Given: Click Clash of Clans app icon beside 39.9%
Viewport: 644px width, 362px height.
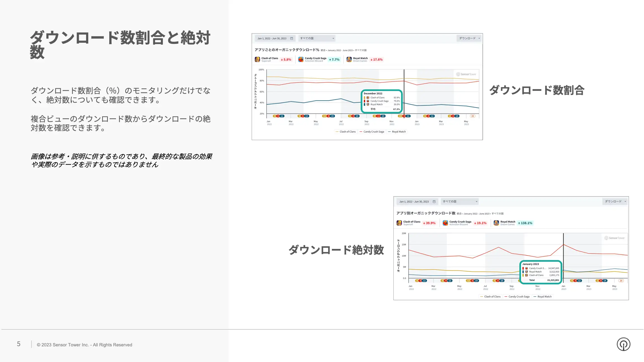Looking at the screenshot, I should pyautogui.click(x=399, y=223).
